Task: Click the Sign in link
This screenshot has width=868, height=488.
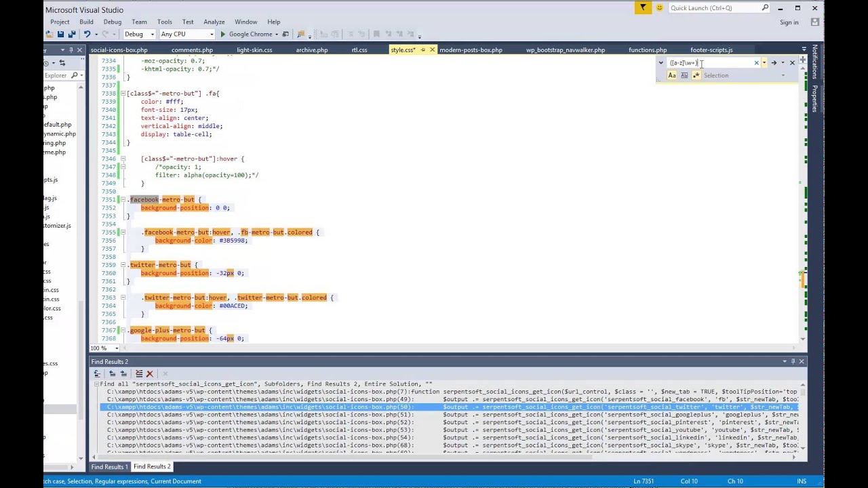Action: [x=789, y=22]
